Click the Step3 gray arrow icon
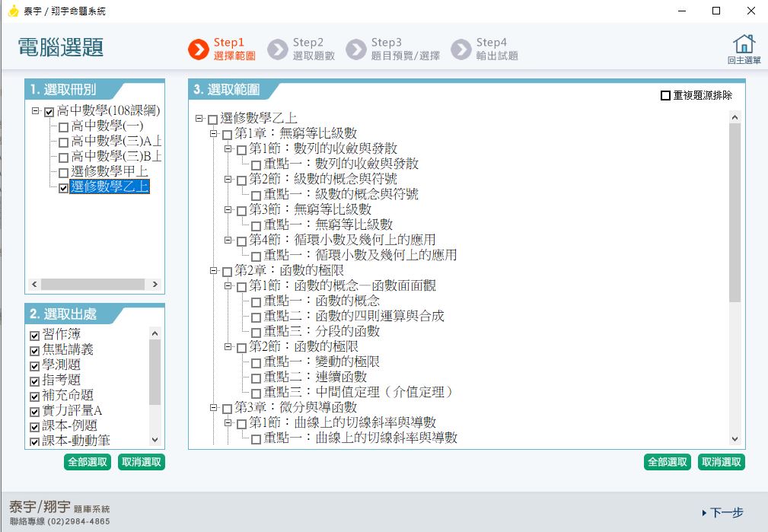 tap(356, 49)
